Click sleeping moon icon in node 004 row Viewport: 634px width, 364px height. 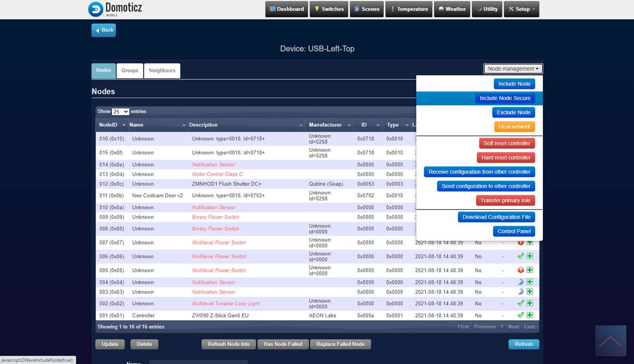(x=520, y=282)
